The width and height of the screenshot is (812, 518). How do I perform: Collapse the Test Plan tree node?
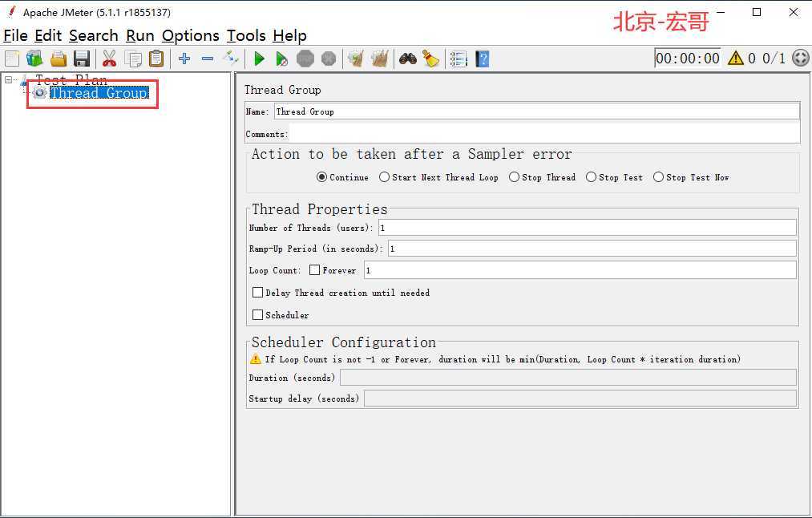pyautogui.click(x=9, y=79)
